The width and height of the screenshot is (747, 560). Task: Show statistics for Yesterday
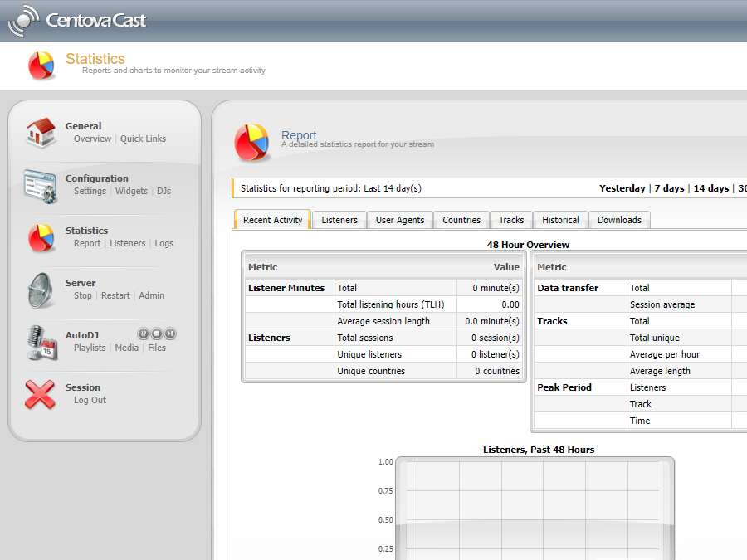[622, 188]
